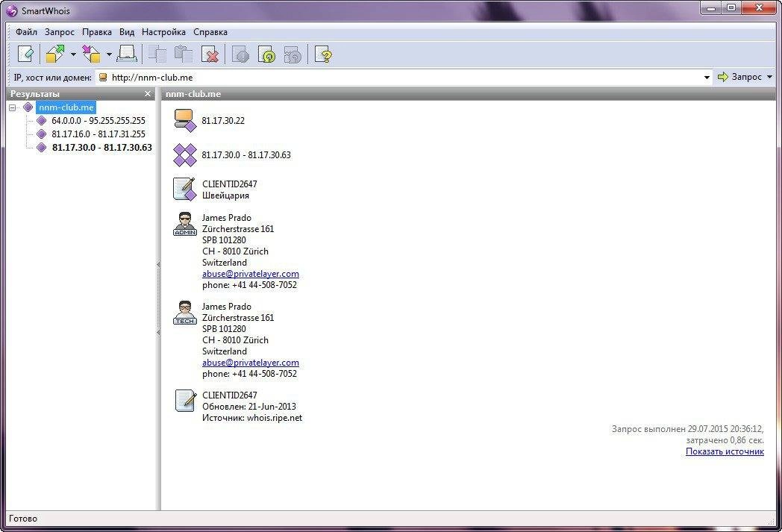Open the save results dropdown arrow
782x532 pixels.
pos(73,54)
